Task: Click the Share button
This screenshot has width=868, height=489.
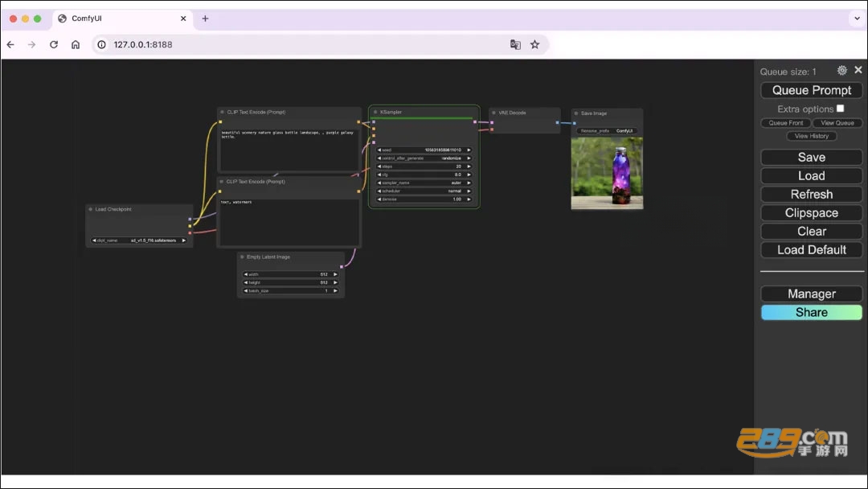Action: 812,312
